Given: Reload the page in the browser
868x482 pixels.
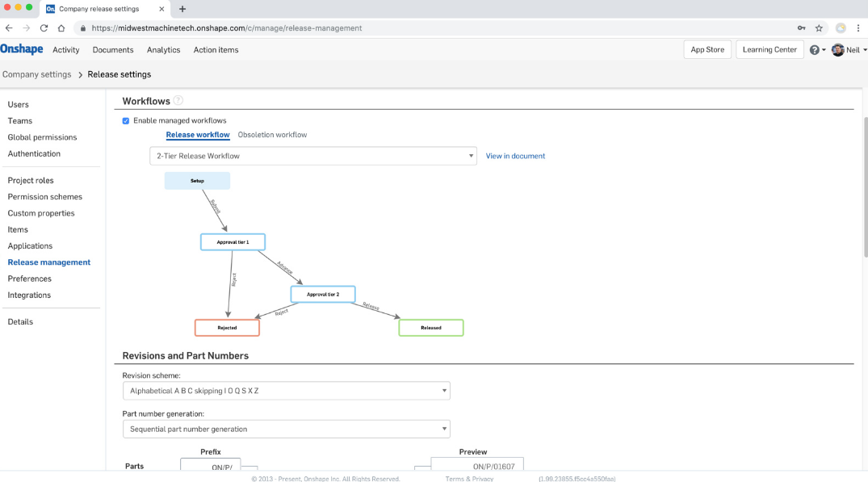Looking at the screenshot, I should pyautogui.click(x=44, y=27).
